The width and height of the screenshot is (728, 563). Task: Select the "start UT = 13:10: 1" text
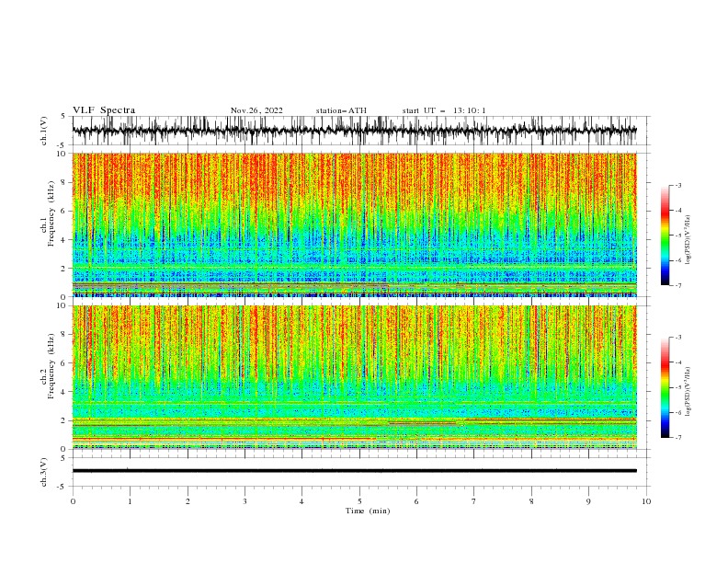pyautogui.click(x=444, y=110)
